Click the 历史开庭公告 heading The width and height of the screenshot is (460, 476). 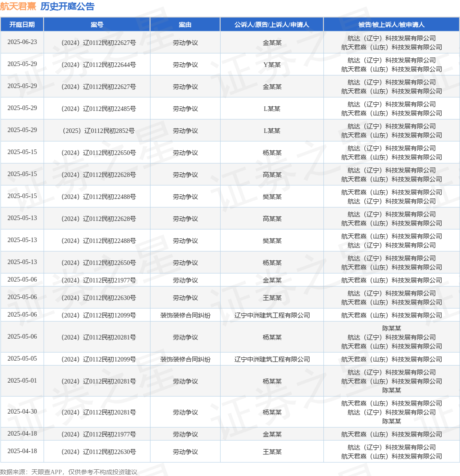click(67, 6)
